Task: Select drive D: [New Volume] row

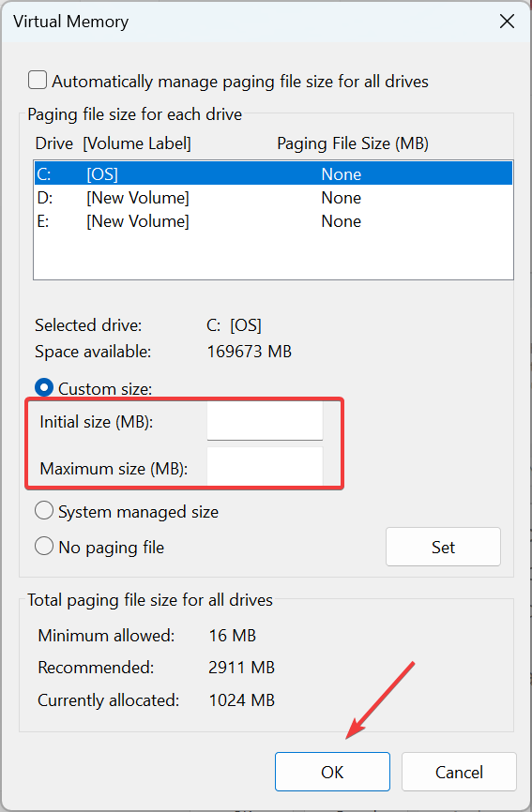Action: [273, 197]
